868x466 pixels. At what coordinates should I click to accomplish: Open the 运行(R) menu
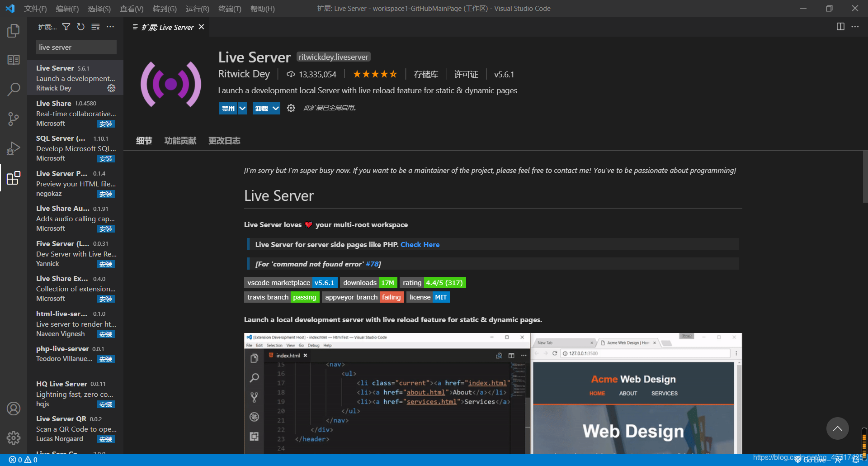198,9
